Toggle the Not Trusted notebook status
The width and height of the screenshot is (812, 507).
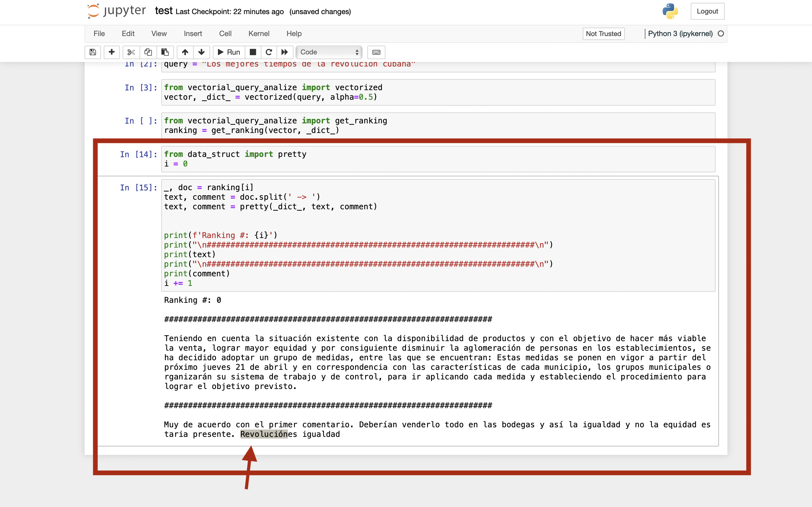(x=603, y=34)
